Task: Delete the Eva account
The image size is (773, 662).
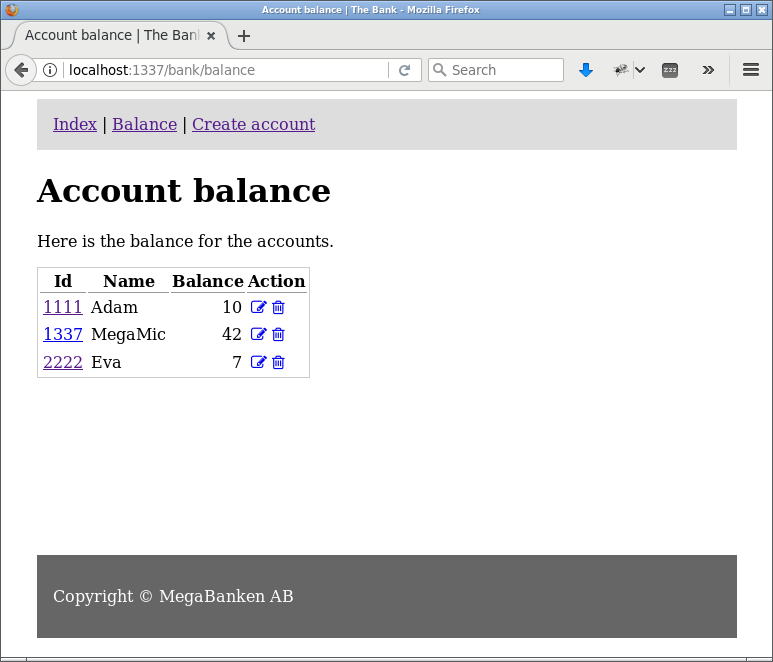Action: coord(278,362)
